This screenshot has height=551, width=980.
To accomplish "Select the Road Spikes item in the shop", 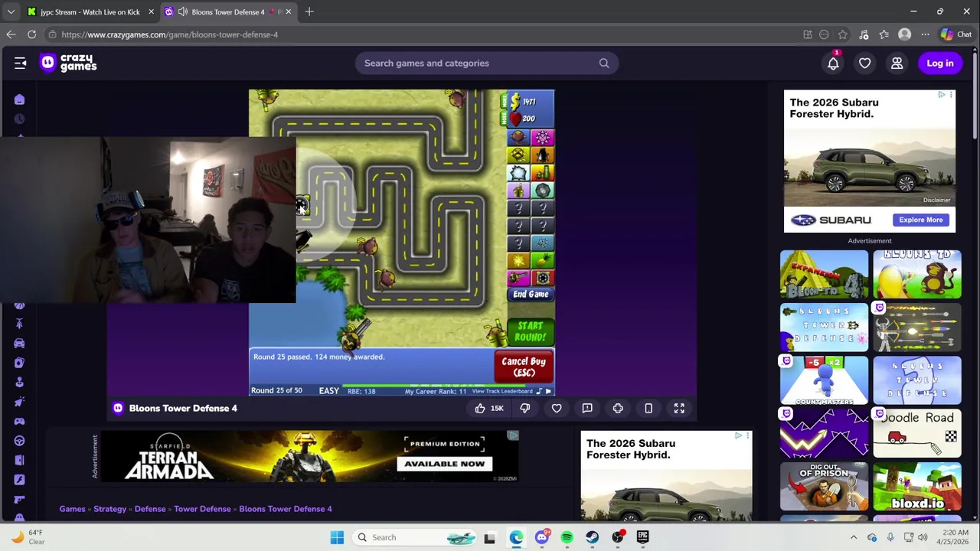I will click(x=542, y=243).
